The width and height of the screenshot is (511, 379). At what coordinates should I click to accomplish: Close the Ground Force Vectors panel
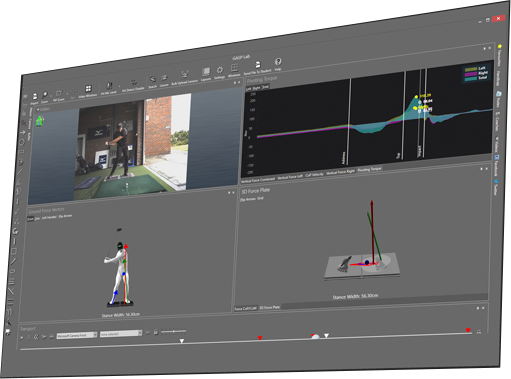pyautogui.click(x=234, y=193)
